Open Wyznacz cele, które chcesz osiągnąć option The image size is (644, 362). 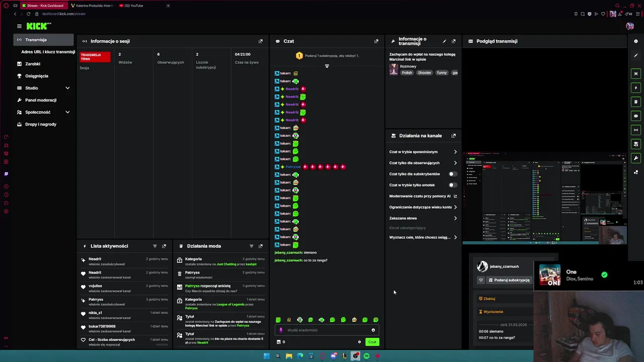click(423, 237)
